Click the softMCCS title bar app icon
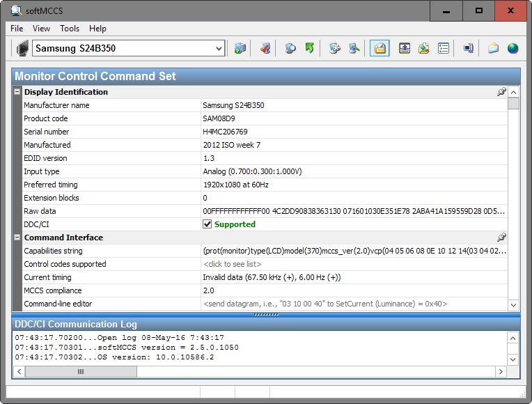The height and width of the screenshot is (404, 532). (x=16, y=10)
